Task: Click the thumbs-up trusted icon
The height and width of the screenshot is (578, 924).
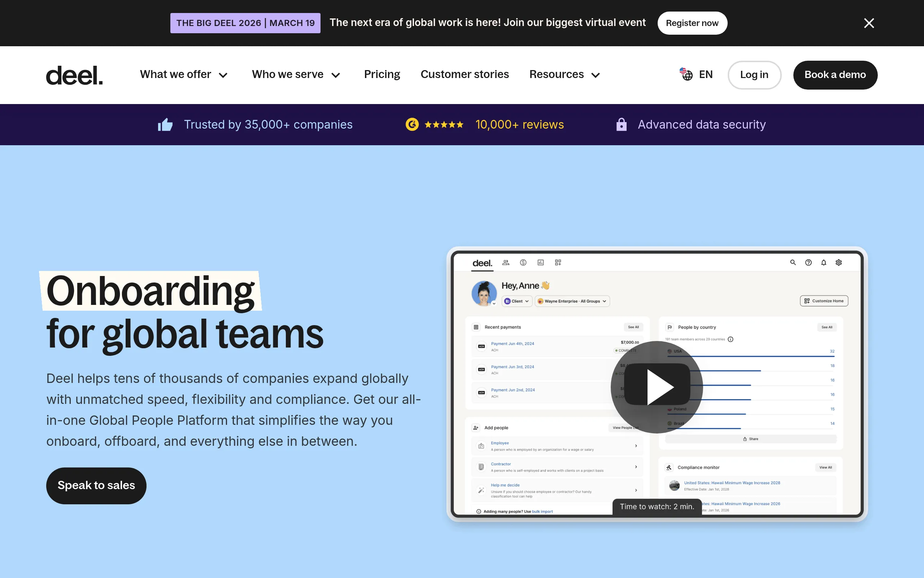Action: coord(165,125)
